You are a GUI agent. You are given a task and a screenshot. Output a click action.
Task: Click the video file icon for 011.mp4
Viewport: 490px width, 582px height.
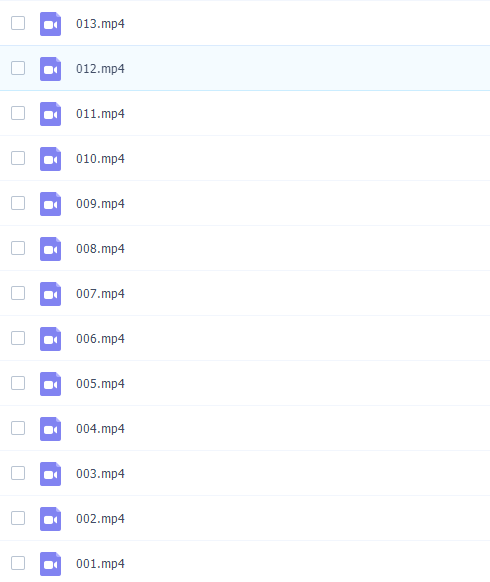pyautogui.click(x=50, y=114)
